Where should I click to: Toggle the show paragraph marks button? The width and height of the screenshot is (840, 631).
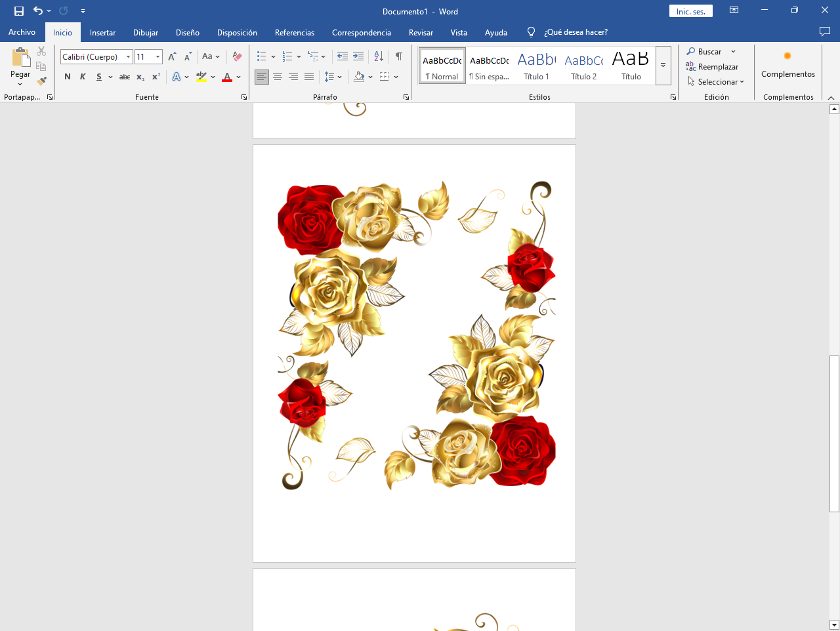pos(399,57)
